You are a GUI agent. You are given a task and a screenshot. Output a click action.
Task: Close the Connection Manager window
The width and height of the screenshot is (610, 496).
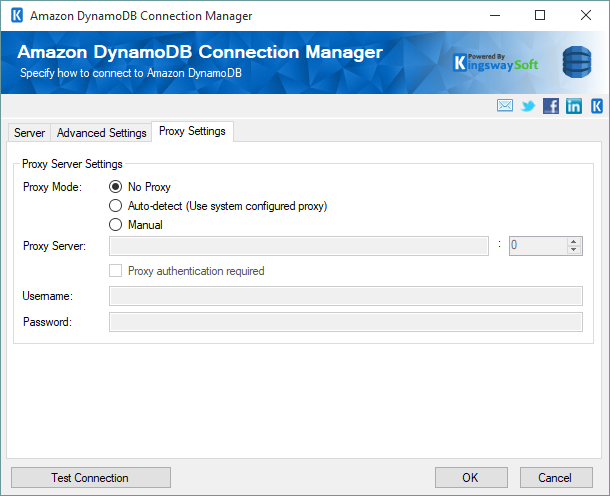coord(585,16)
